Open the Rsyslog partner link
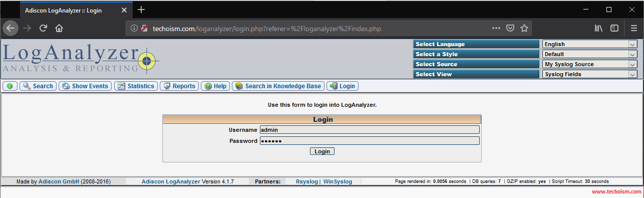The height and width of the screenshot is (198, 644). click(x=307, y=181)
